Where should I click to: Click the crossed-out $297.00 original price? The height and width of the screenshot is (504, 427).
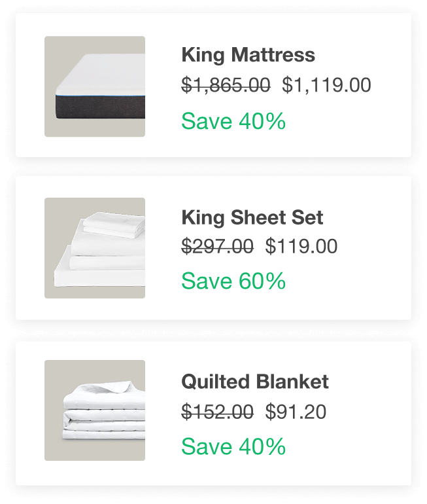(217, 247)
